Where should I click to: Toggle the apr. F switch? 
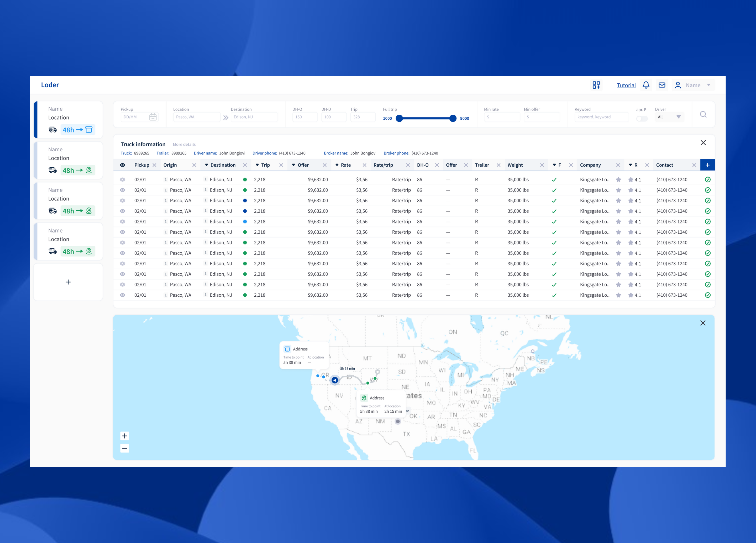point(642,119)
